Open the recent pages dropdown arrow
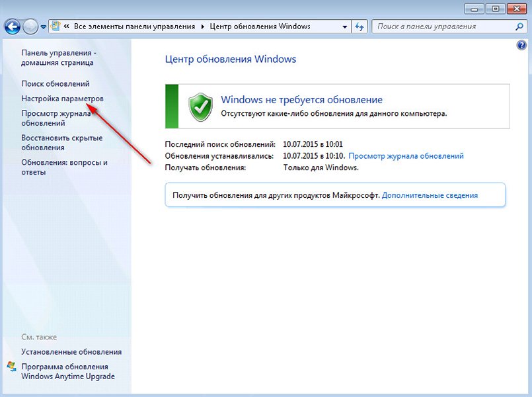 pyautogui.click(x=43, y=27)
